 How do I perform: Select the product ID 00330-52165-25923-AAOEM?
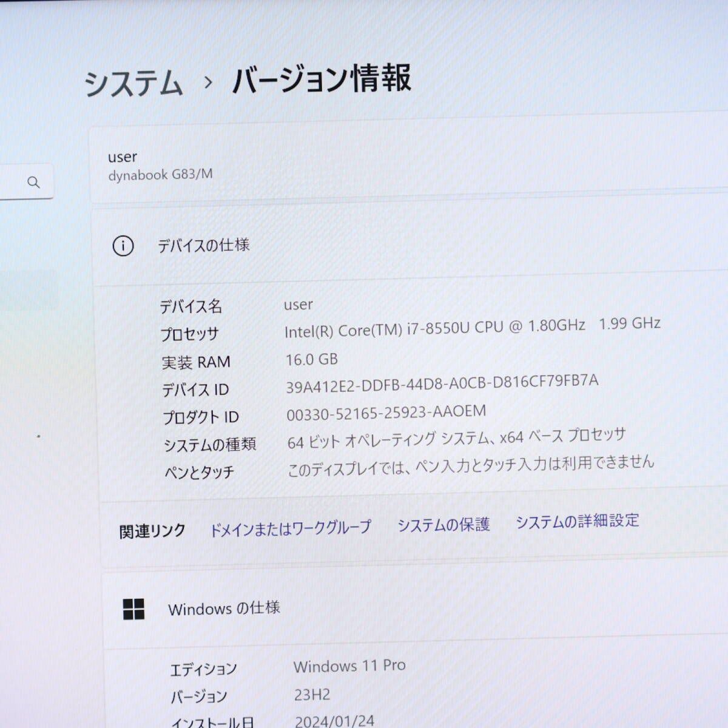[x=386, y=413]
